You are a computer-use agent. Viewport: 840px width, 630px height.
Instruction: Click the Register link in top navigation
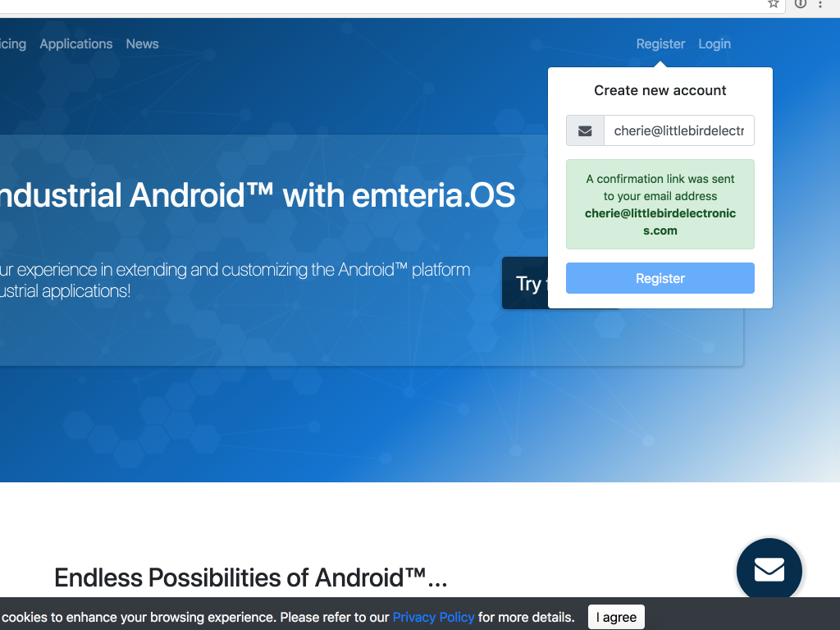tap(660, 44)
